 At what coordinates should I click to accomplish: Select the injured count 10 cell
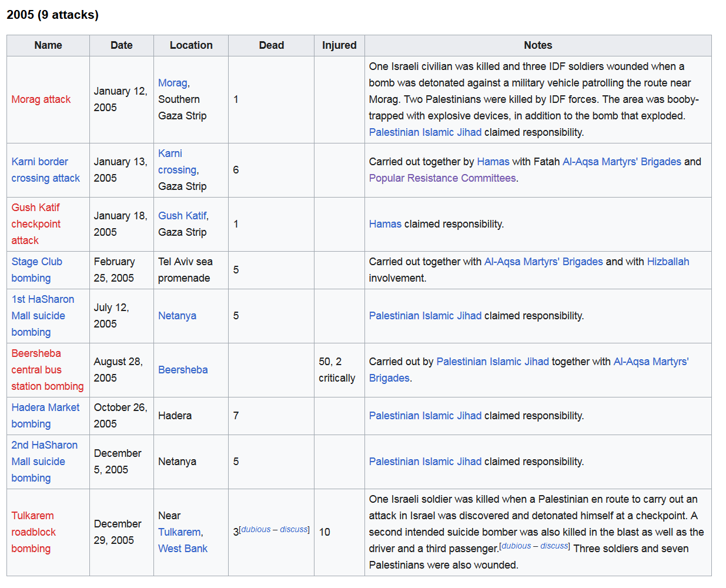339,532
